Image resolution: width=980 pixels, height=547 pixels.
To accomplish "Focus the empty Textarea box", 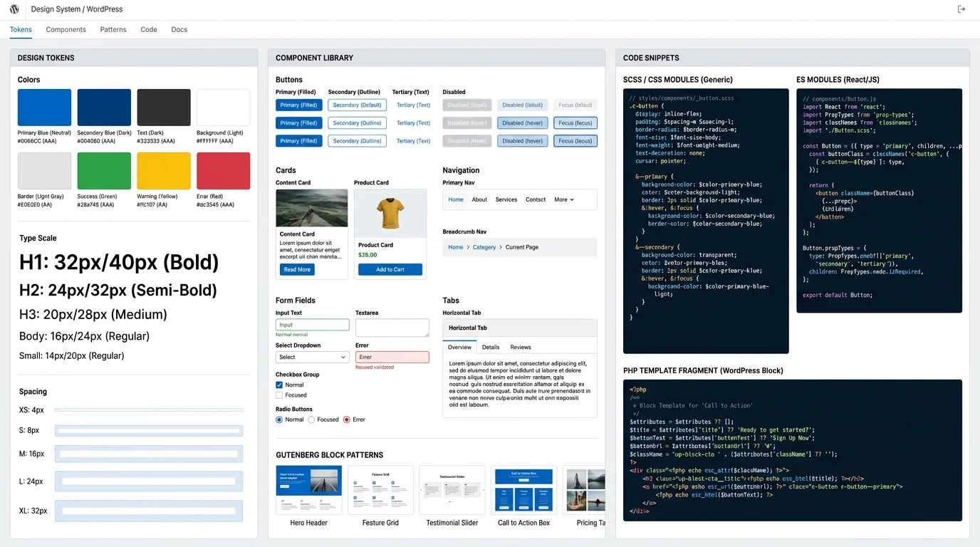I will click(392, 328).
